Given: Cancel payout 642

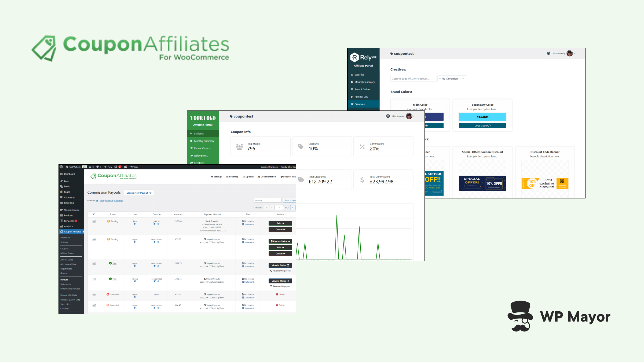Looking at the screenshot, I should point(280,230).
